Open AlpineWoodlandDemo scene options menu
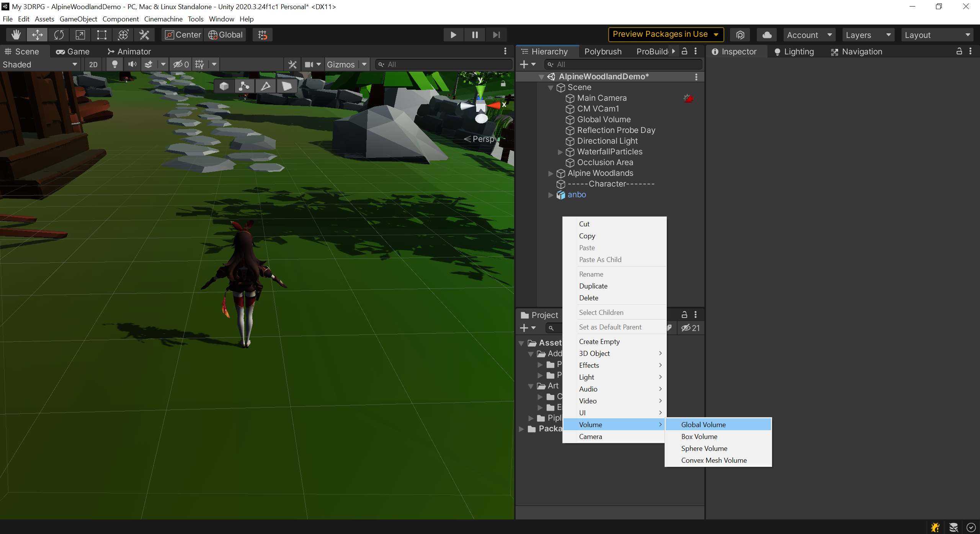 pos(696,77)
